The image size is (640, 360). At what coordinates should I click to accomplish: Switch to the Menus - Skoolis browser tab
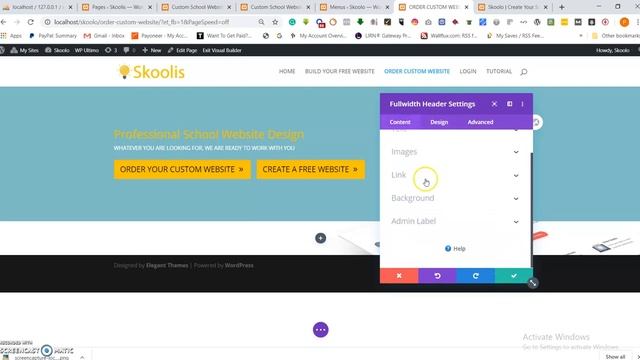pyautogui.click(x=353, y=7)
